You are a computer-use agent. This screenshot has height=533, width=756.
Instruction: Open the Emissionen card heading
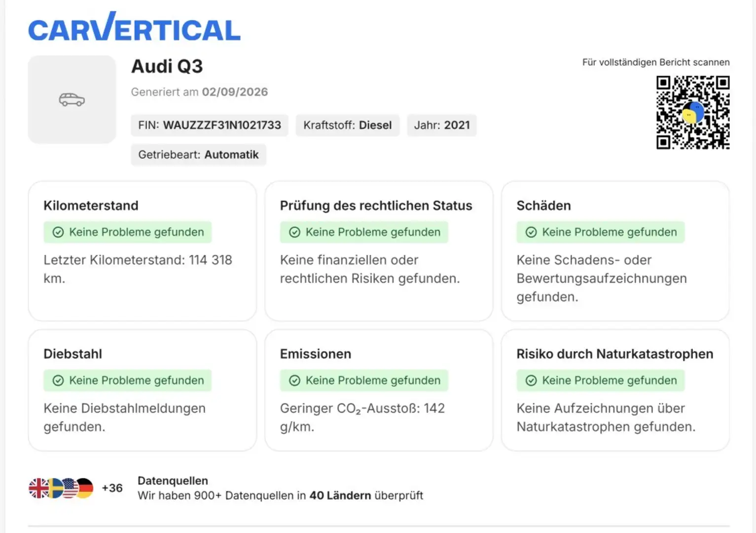[x=316, y=354]
